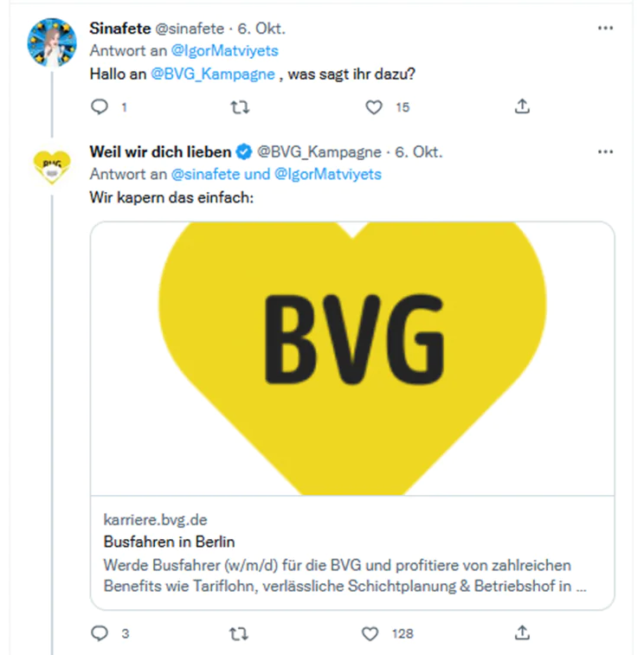The width and height of the screenshot is (644, 655).
Task: Open more options for Sinafete's tweet
Action: point(605,28)
